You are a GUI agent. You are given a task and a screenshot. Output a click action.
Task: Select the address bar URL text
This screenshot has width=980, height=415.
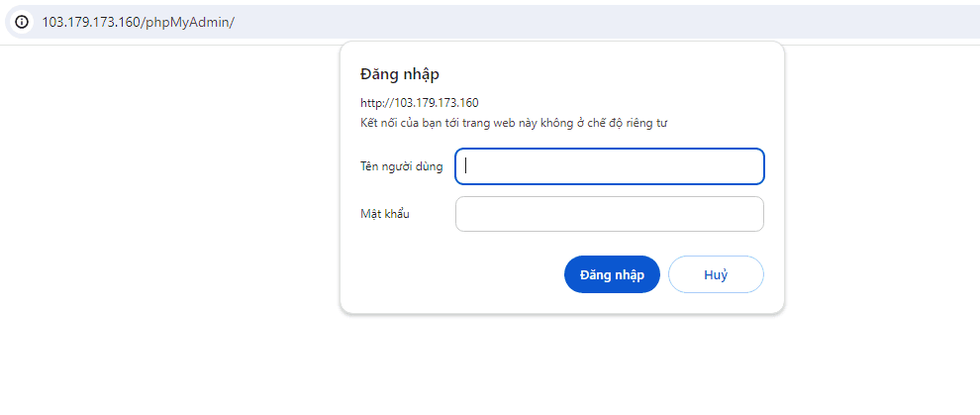(x=139, y=23)
